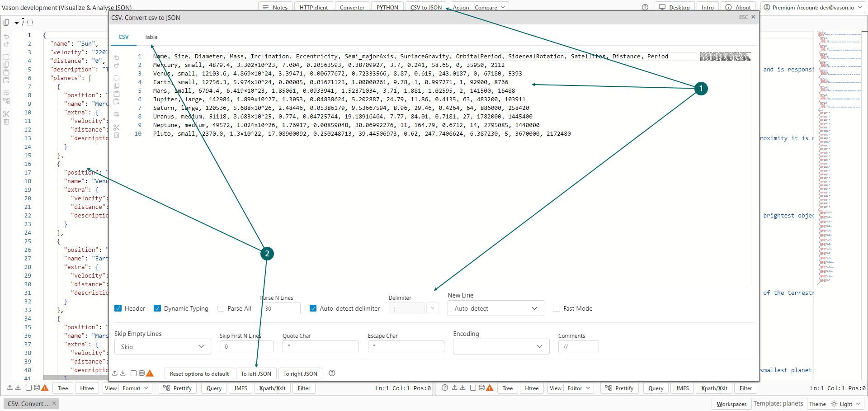Click redo icon in left JSON editor

6,44
